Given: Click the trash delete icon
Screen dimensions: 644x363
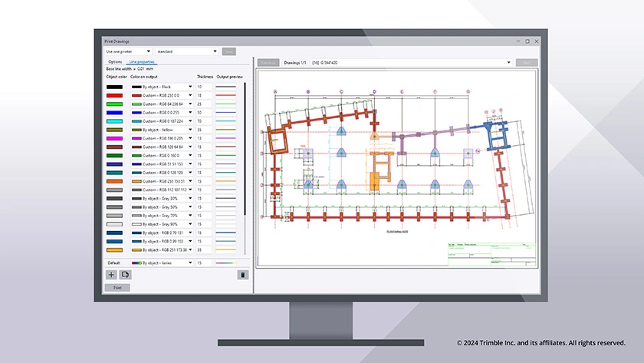Looking at the screenshot, I should 243,274.
